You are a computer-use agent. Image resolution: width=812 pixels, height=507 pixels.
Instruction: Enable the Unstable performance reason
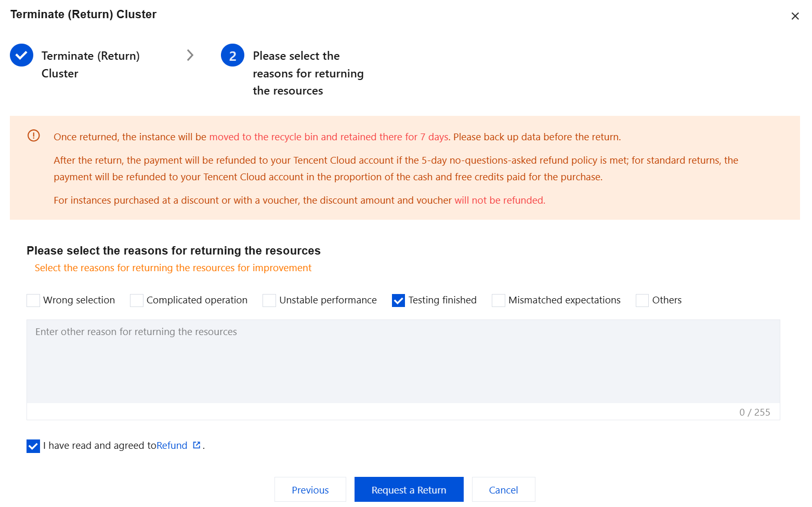tap(269, 300)
